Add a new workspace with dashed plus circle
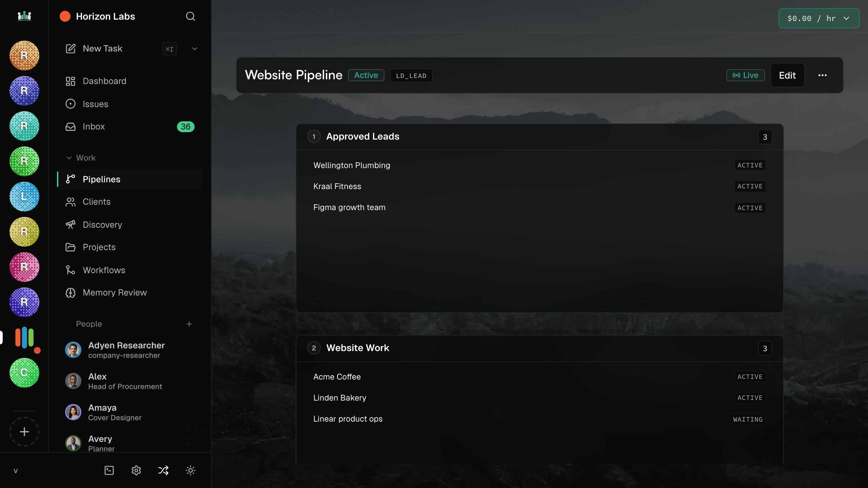This screenshot has width=868, height=488. coord(24,432)
